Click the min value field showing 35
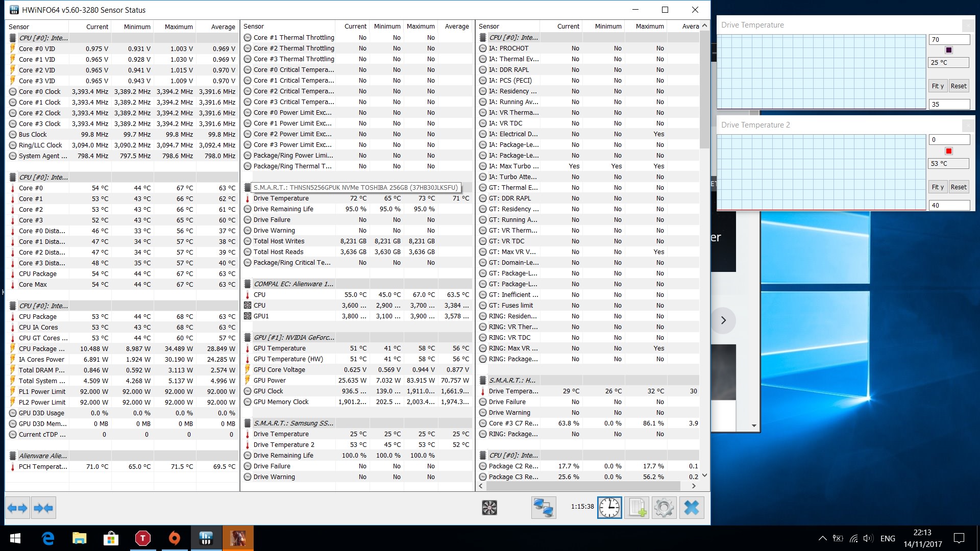 (949, 105)
